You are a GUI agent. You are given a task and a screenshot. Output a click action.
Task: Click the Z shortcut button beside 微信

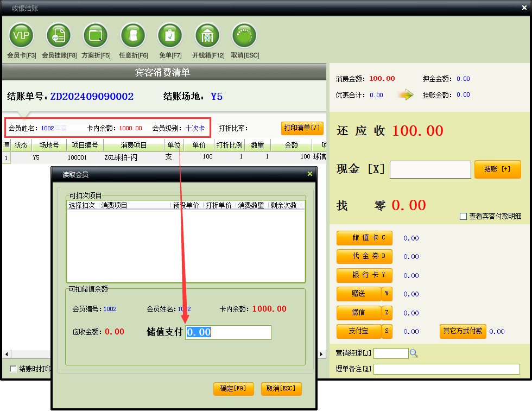click(x=387, y=313)
